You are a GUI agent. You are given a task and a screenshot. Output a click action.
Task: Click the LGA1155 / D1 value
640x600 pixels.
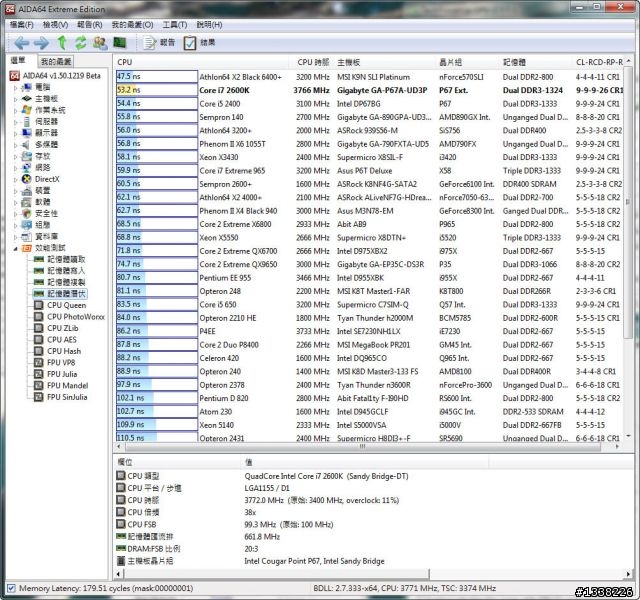pos(267,488)
